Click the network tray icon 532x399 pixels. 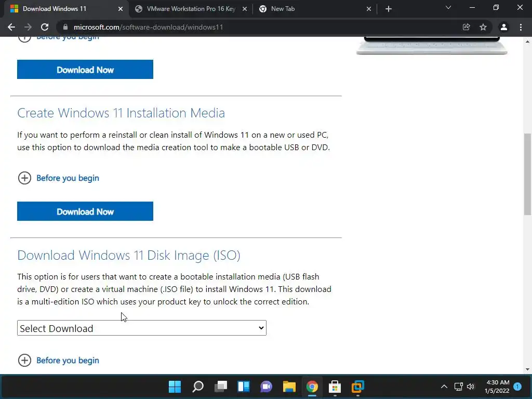(x=458, y=387)
